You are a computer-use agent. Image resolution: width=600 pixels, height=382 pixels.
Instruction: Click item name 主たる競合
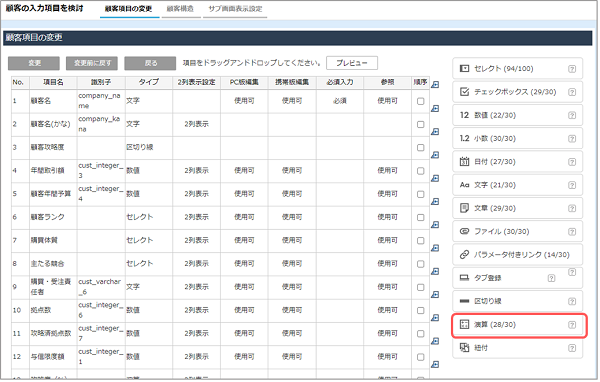47,264
